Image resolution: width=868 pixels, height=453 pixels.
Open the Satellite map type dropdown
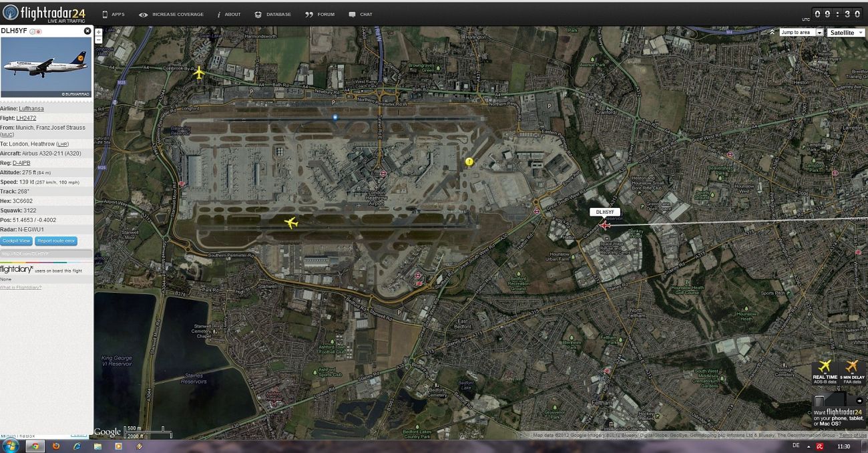tap(845, 33)
